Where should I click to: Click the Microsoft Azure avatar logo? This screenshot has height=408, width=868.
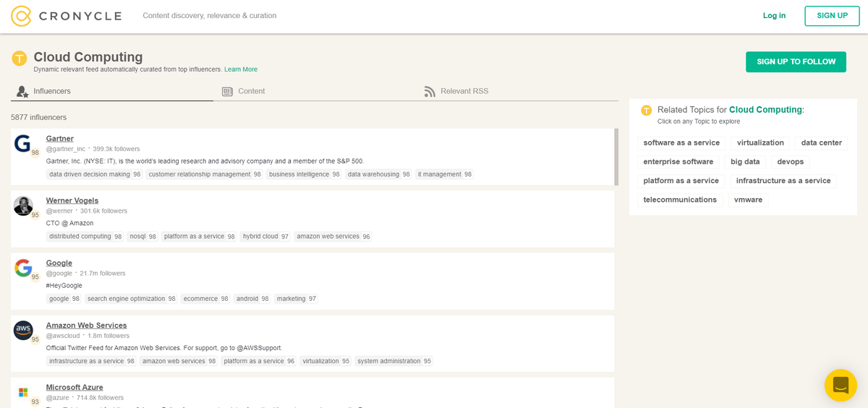(x=23, y=392)
